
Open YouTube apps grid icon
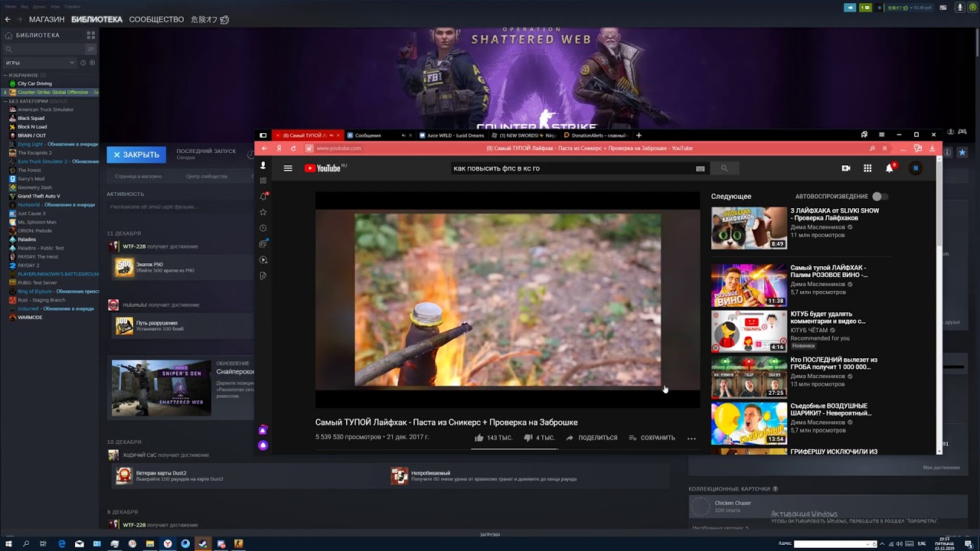867,168
